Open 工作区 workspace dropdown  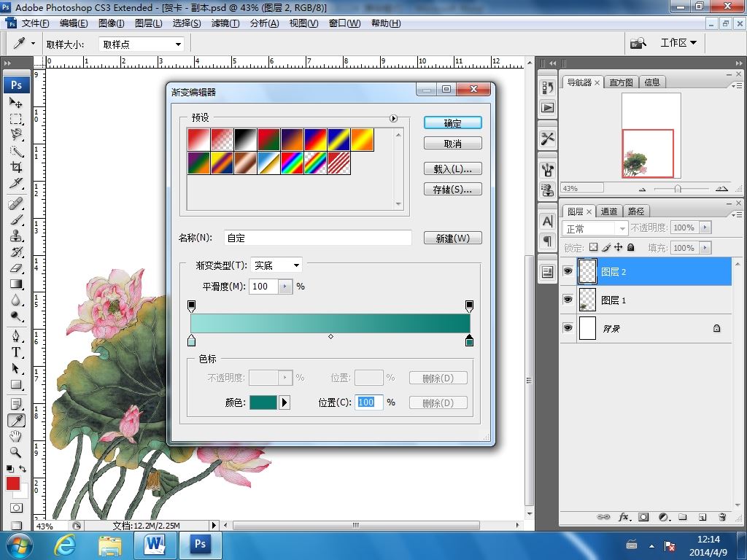[x=678, y=43]
